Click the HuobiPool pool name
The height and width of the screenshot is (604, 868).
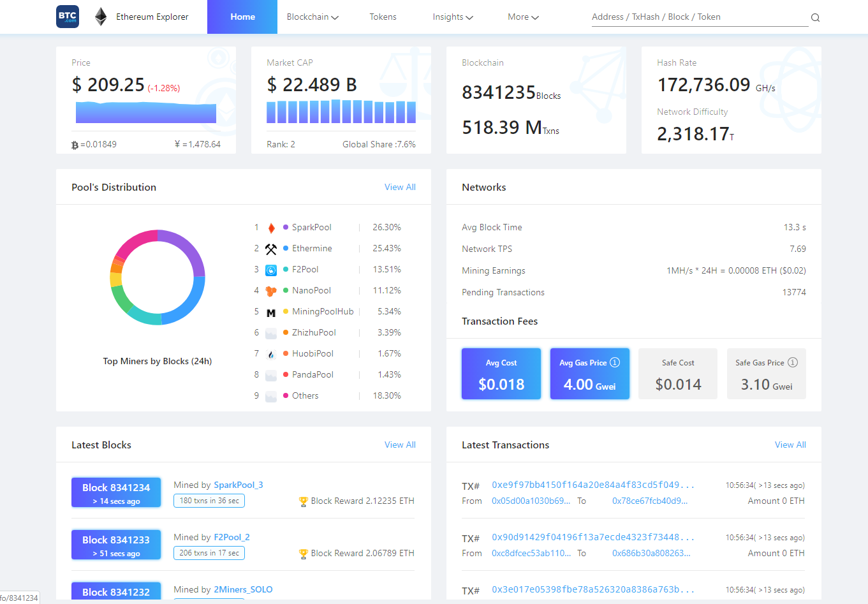(313, 354)
